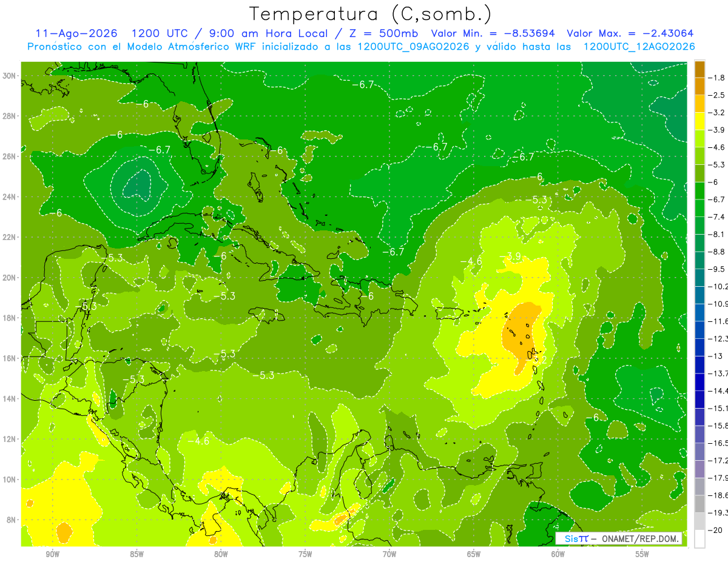
Task: Click the longitude axis label '60W'
Action: point(558,554)
